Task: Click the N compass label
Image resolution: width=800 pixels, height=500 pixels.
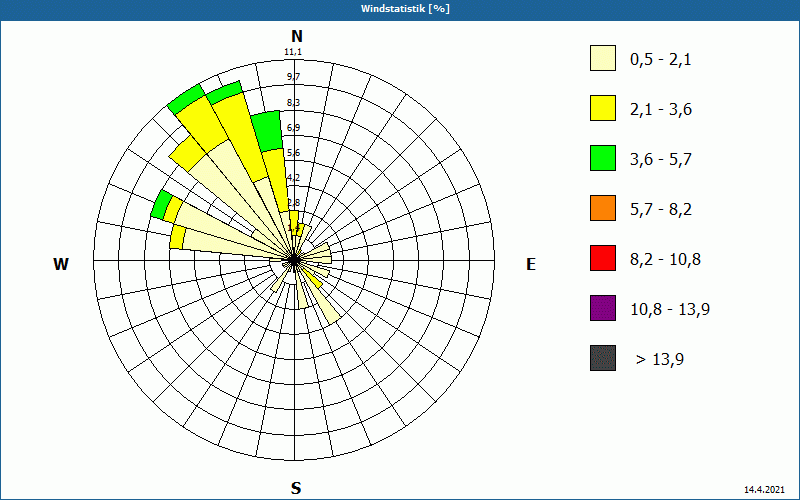Action: click(296, 36)
